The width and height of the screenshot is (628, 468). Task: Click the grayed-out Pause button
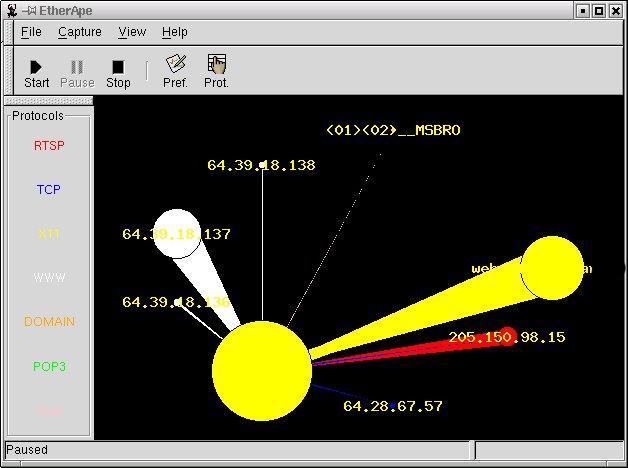(77, 72)
